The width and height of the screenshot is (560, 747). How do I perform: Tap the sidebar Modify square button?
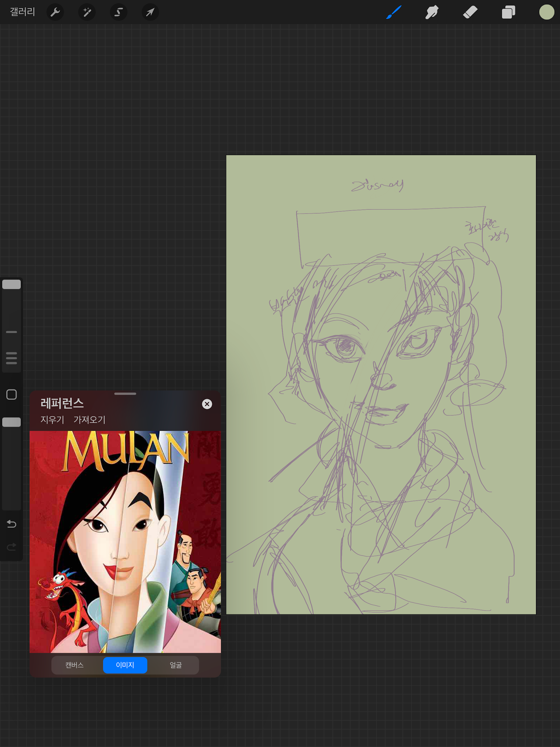12,394
